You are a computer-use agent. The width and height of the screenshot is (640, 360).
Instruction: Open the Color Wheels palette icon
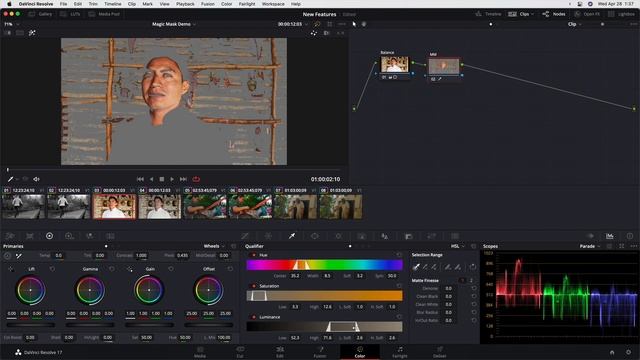[x=49, y=236]
